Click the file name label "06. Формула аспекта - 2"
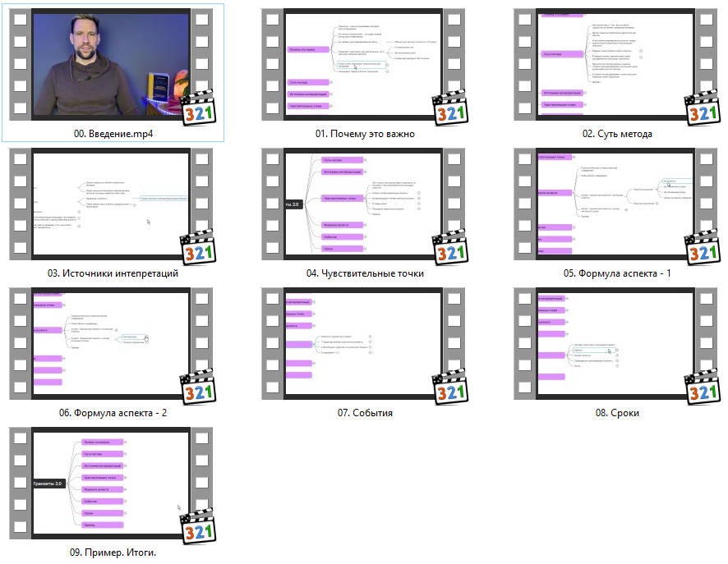This screenshot has height=564, width=728. click(x=113, y=413)
